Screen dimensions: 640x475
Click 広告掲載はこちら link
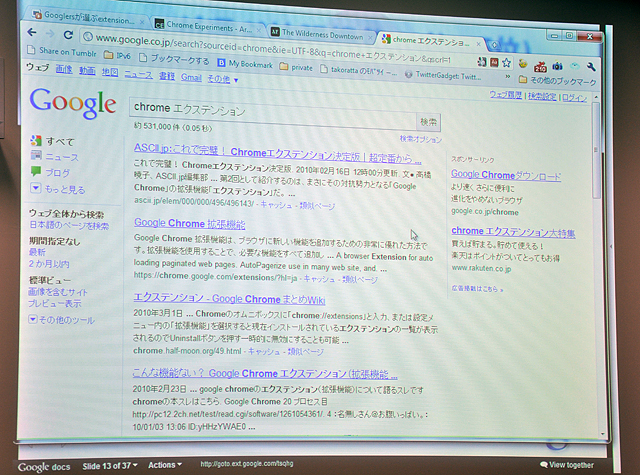[x=477, y=288]
